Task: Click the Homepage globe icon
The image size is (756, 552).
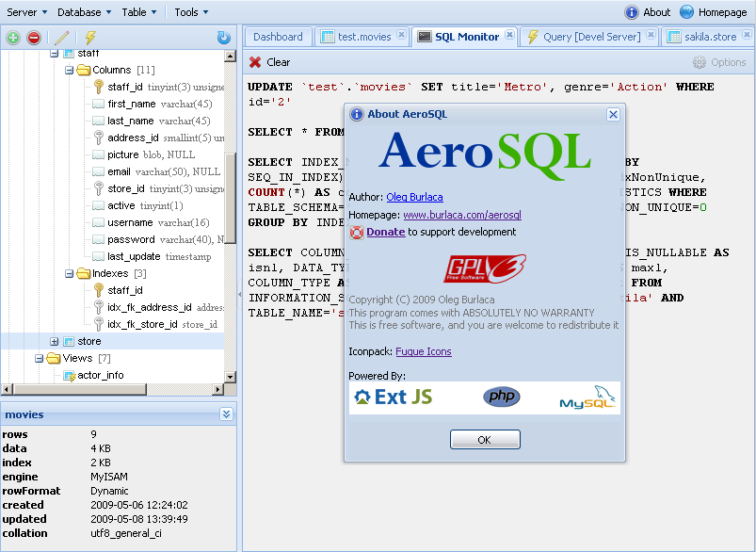Action: [x=686, y=12]
